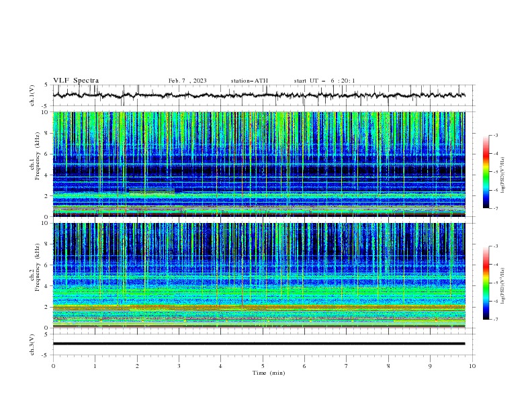
Task: Click the "4" tick on the Time axis
Action: [x=221, y=366]
